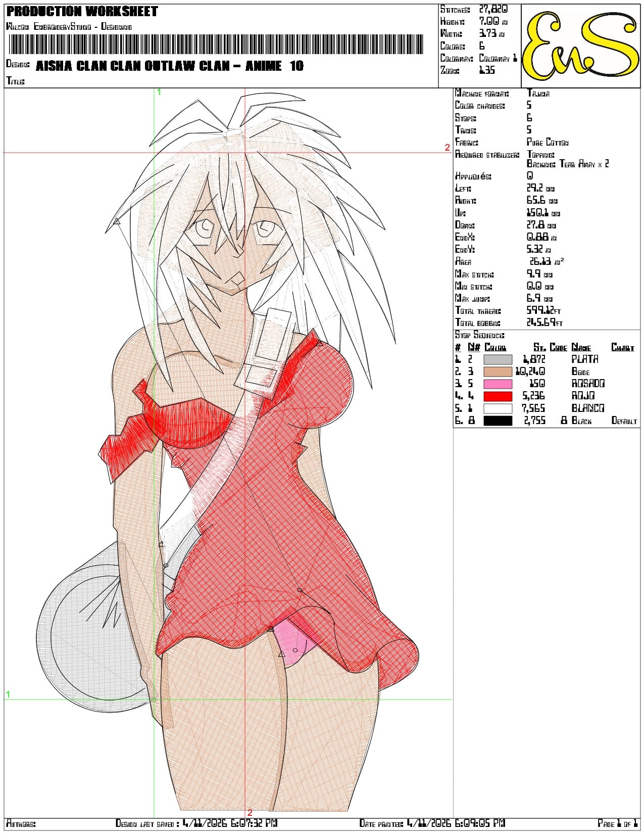Click the ROSADO thread name

[x=588, y=384]
